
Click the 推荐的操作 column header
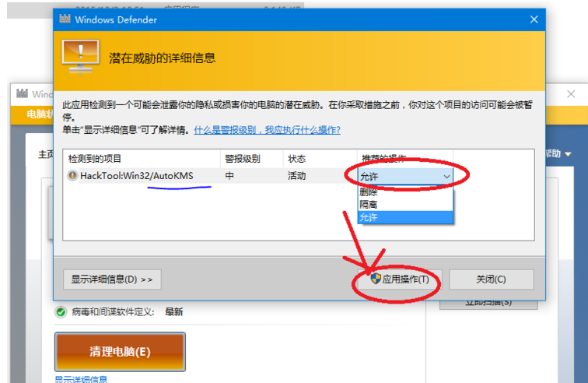pyautogui.click(x=383, y=159)
